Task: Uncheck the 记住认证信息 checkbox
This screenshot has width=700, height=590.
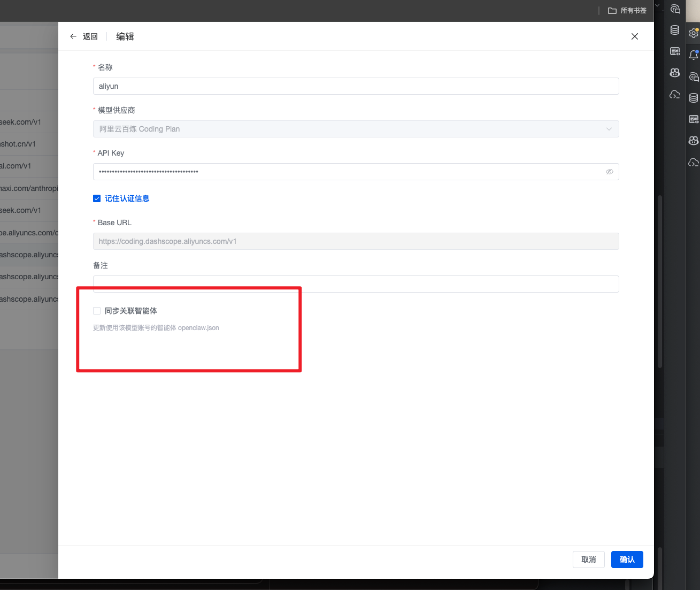Action: point(97,198)
